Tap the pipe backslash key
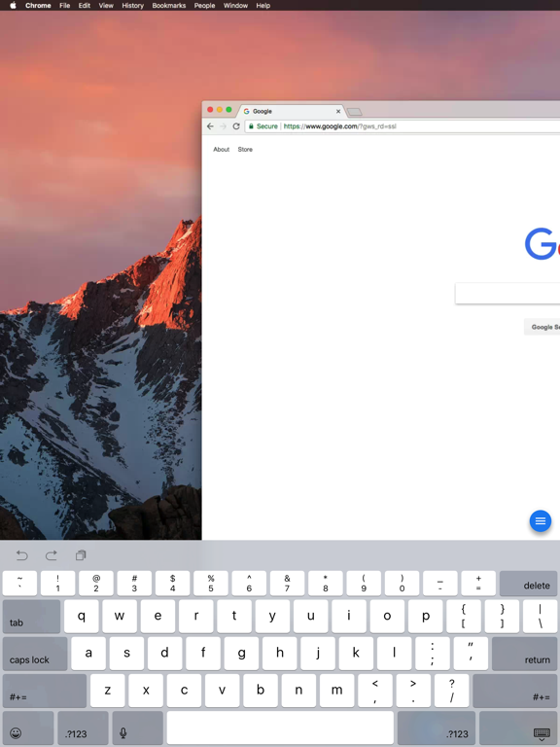Viewport: 560px width, 747px height. (540, 617)
